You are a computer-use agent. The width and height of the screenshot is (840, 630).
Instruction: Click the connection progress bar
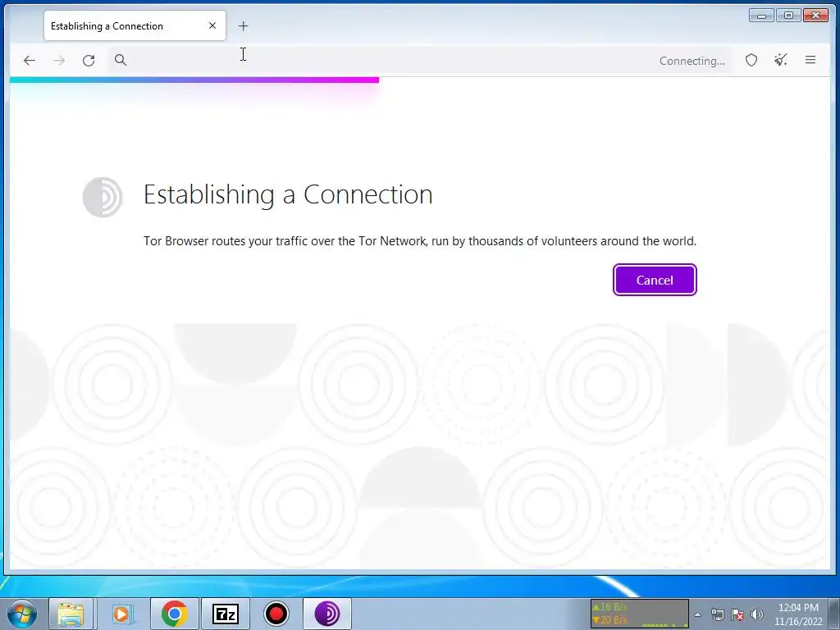point(194,80)
